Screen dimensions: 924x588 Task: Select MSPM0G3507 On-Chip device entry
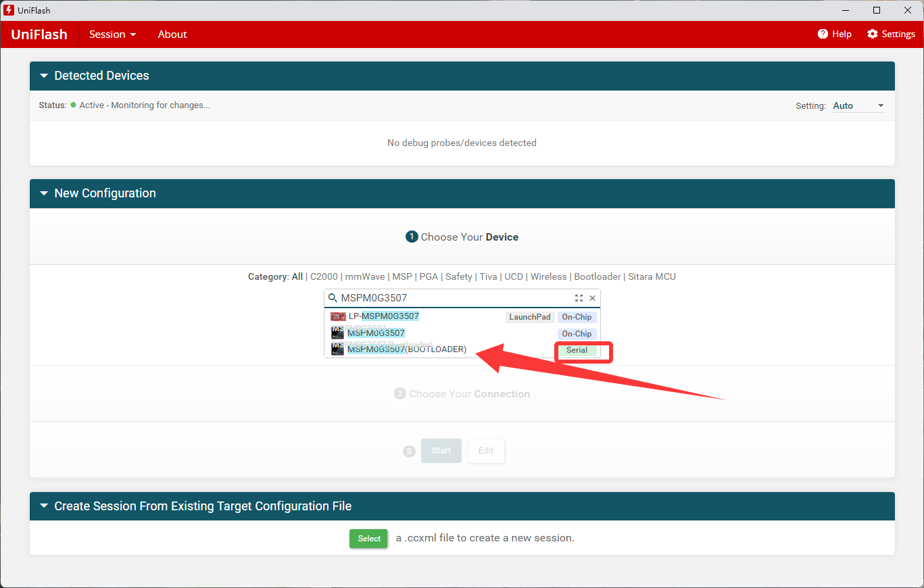point(376,333)
